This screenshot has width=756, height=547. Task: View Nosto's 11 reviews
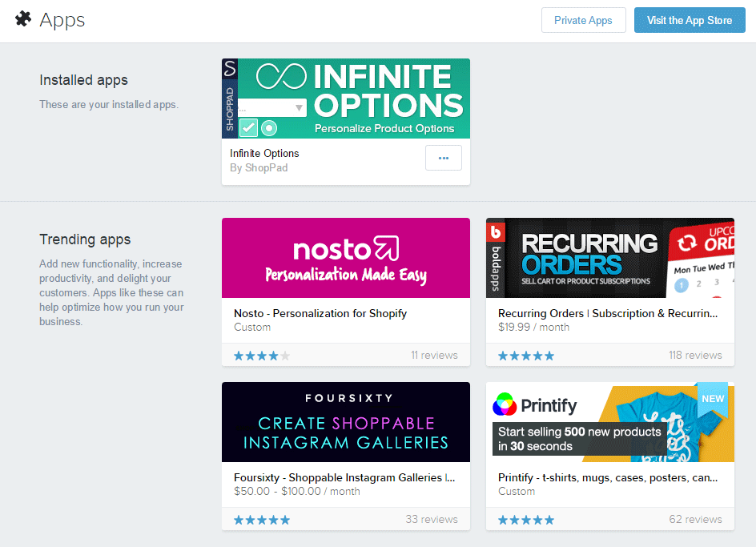(x=434, y=355)
